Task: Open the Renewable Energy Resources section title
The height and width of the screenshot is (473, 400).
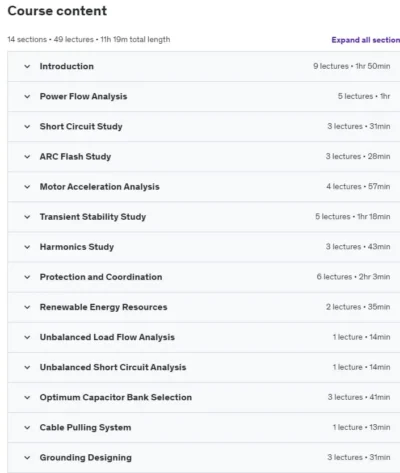Action: (103, 307)
